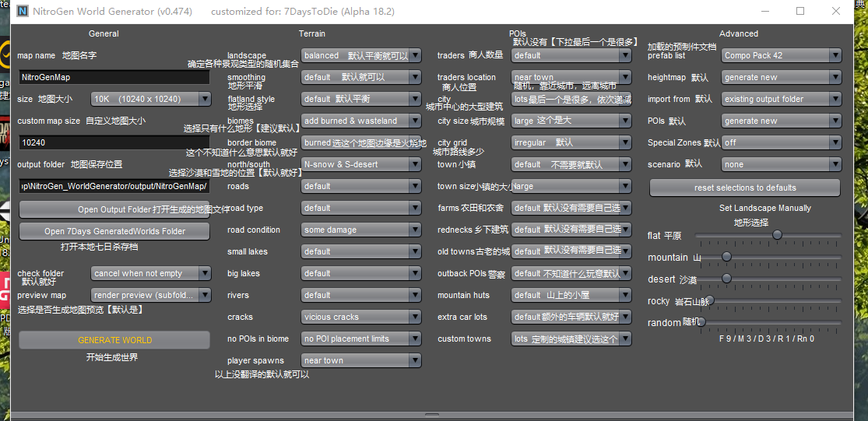Expand the rednecks dropdown

(572, 230)
